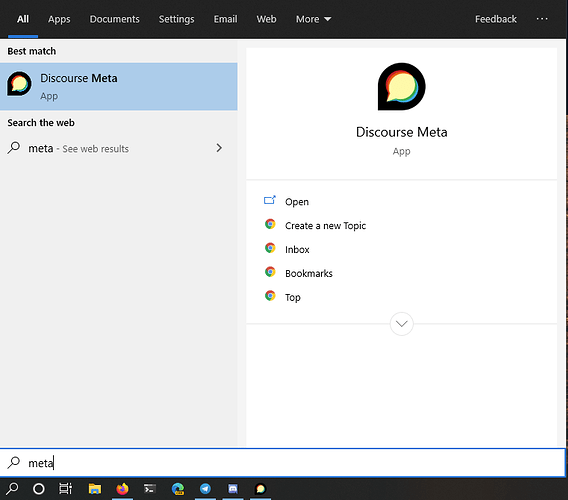Click the Chrome icon beside Bookmarks

point(270,272)
